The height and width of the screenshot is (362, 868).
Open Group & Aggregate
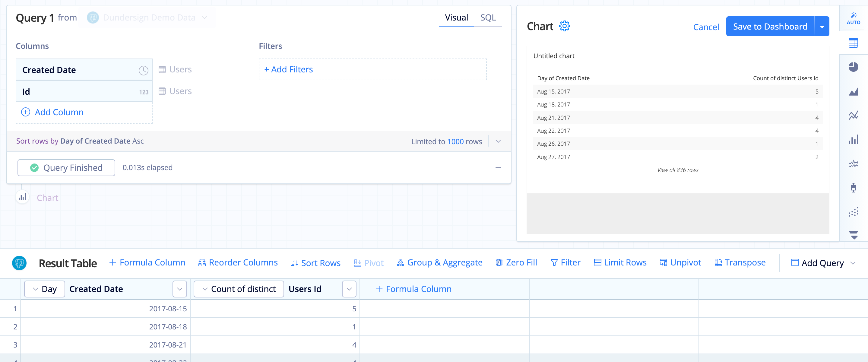(439, 262)
